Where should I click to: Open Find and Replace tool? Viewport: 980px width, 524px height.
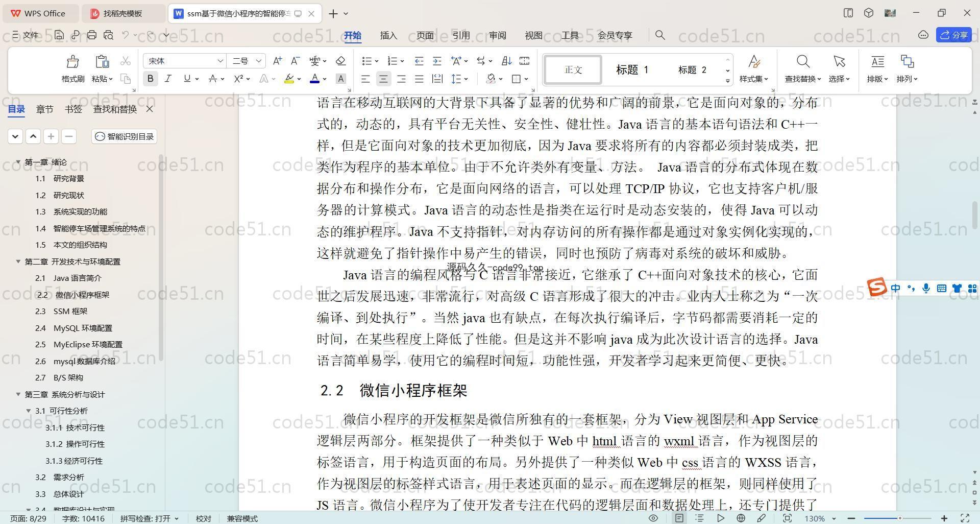803,69
